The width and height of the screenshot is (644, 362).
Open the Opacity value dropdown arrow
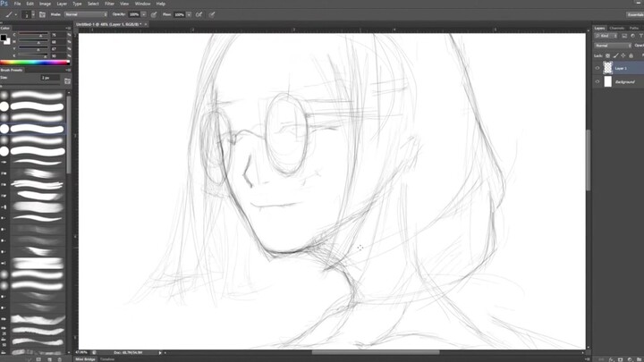click(144, 14)
